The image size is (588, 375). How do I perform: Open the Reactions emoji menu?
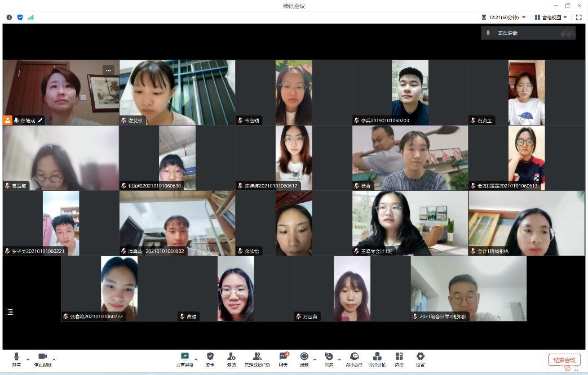click(329, 359)
